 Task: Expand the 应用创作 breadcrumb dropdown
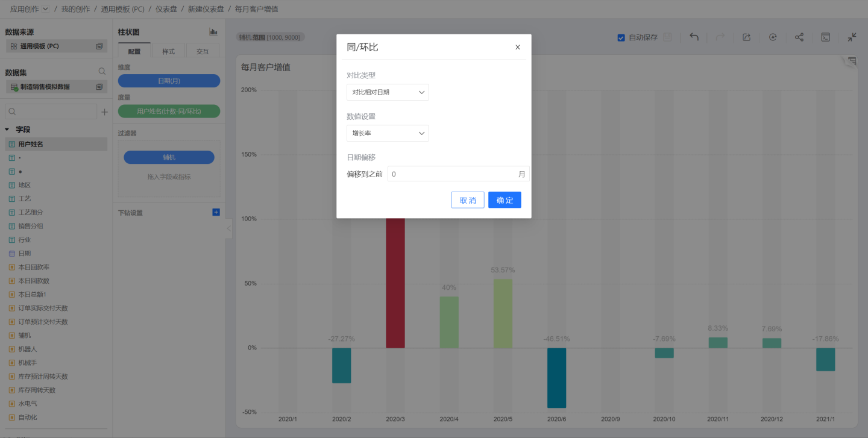click(x=45, y=9)
